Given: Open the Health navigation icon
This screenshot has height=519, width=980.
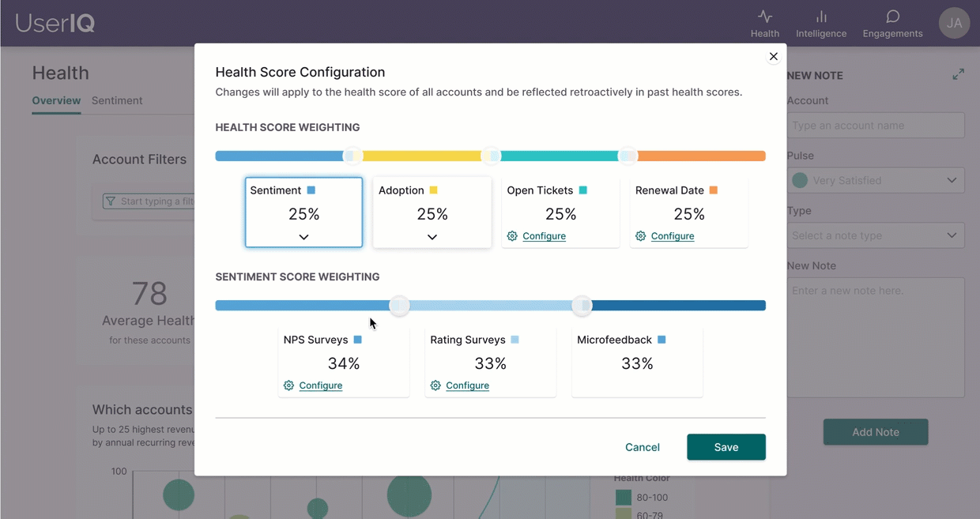Looking at the screenshot, I should [764, 17].
